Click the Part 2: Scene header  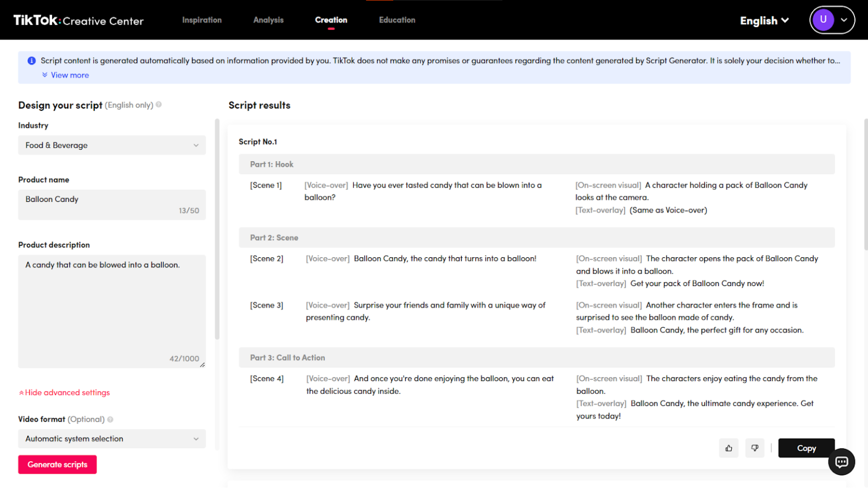point(536,238)
